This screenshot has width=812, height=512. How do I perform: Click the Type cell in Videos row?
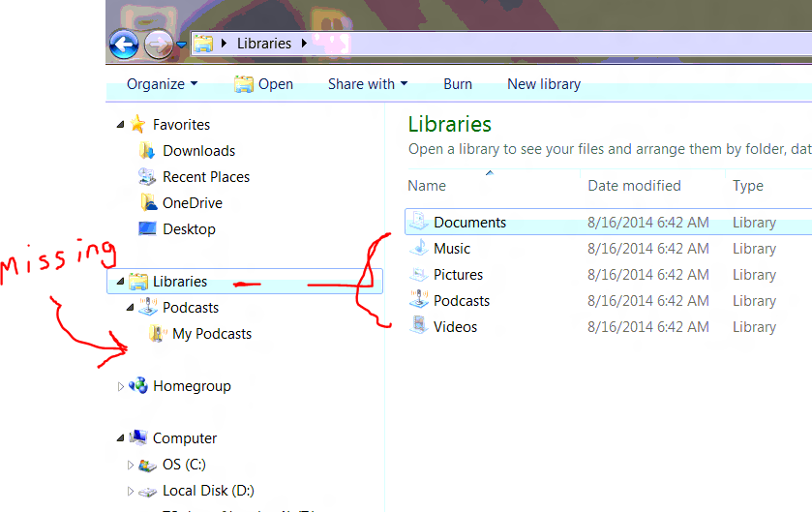pos(754,327)
